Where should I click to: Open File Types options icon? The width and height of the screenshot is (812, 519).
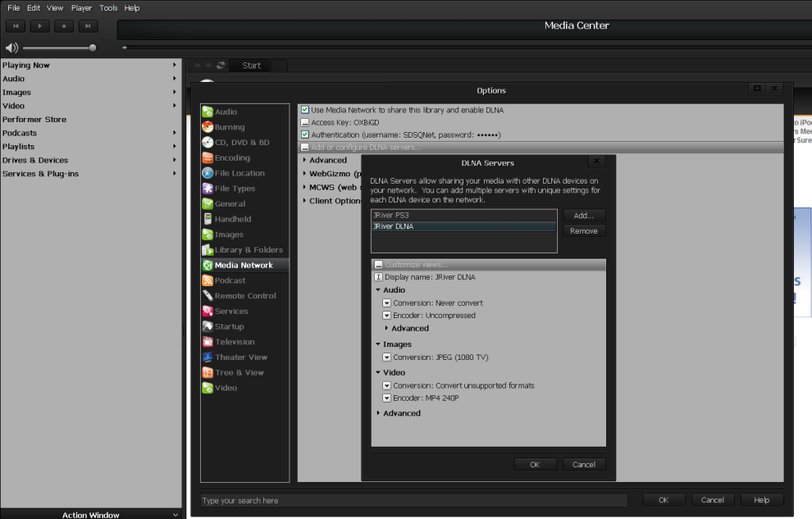coord(208,189)
